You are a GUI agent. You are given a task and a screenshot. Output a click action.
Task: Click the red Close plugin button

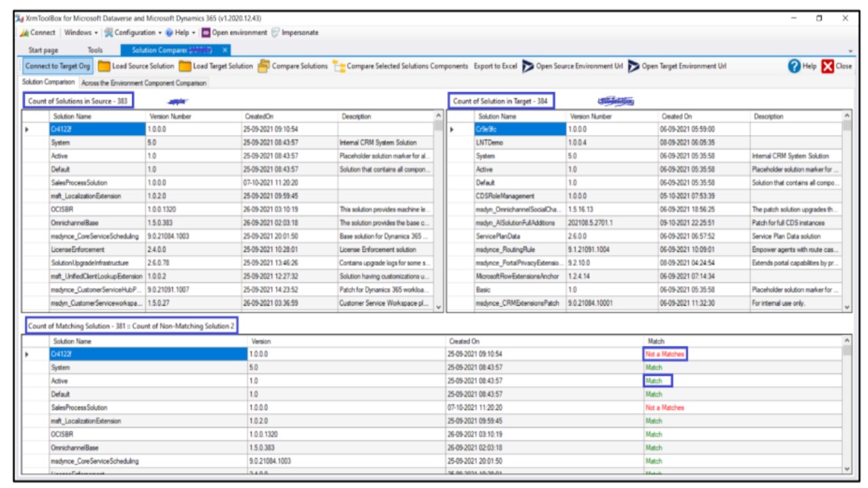837,66
